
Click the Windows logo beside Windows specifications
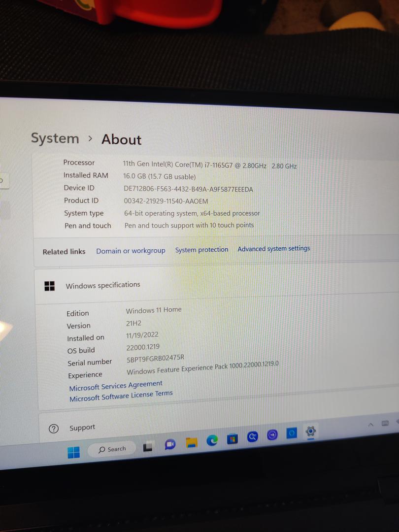coord(50,286)
